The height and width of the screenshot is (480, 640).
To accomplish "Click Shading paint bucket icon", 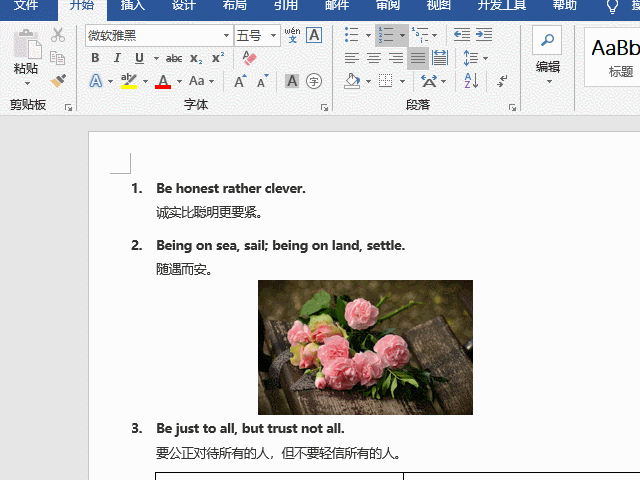I will coord(352,81).
